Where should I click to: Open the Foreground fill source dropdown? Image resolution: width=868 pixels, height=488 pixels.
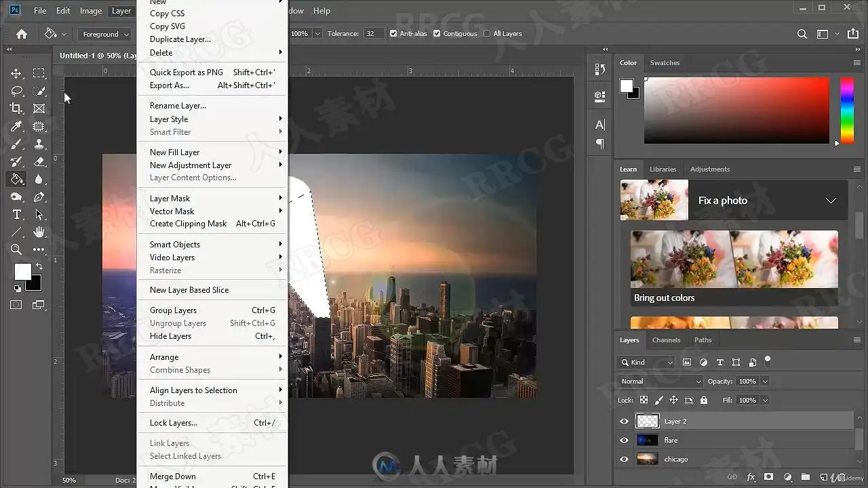(x=106, y=34)
